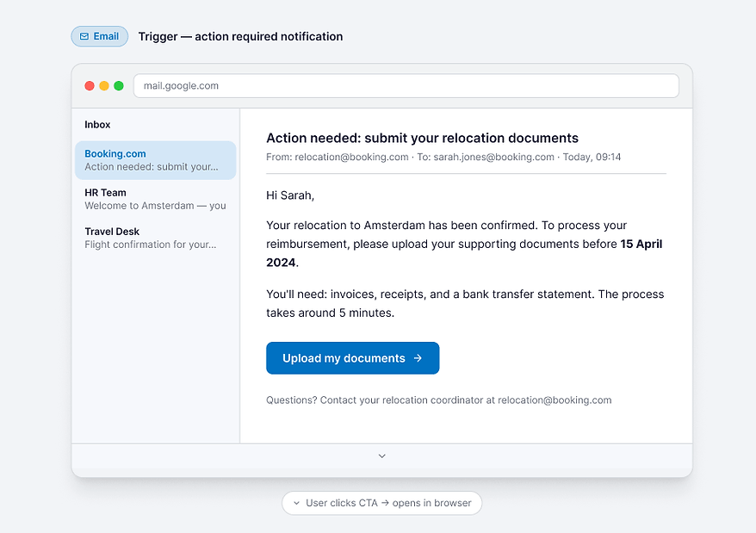Select the Booking.com email in inbox
Viewport: 756px width, 533px height.
[x=155, y=160]
